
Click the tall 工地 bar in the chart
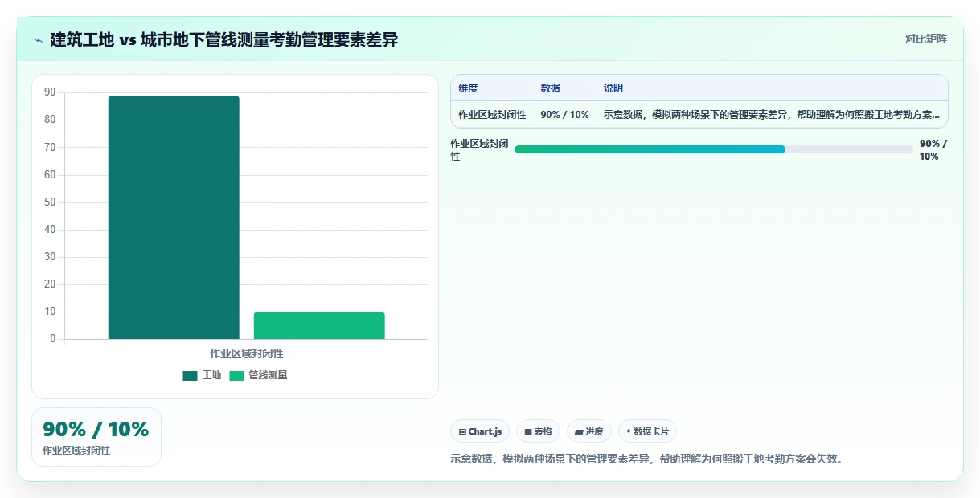click(x=174, y=217)
